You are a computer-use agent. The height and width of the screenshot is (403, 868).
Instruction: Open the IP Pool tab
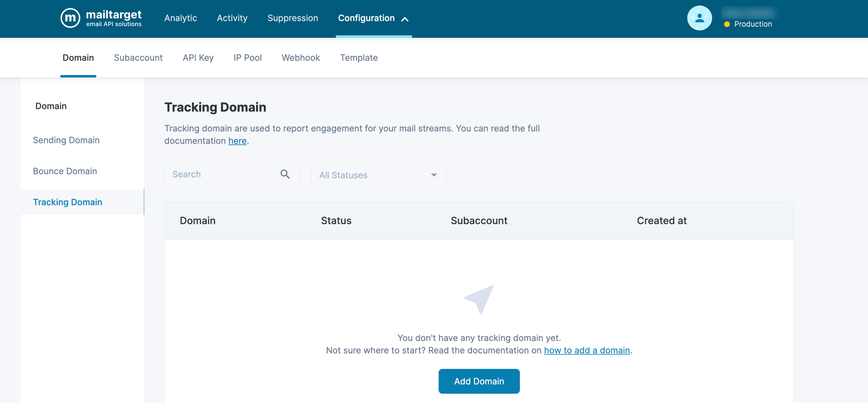coord(247,58)
